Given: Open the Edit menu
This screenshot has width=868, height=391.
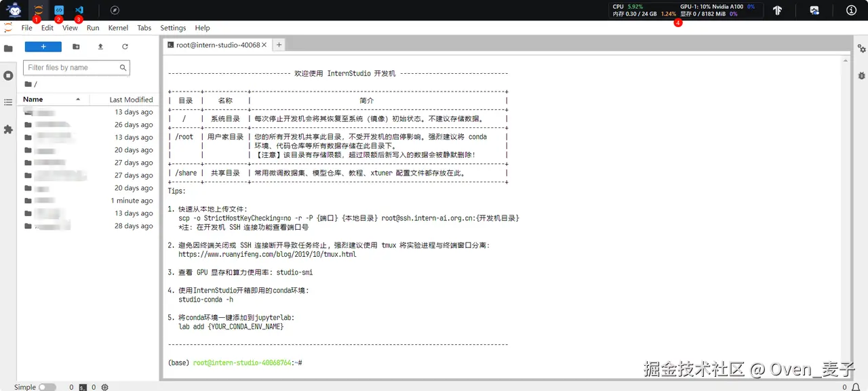Looking at the screenshot, I should pyautogui.click(x=47, y=28).
